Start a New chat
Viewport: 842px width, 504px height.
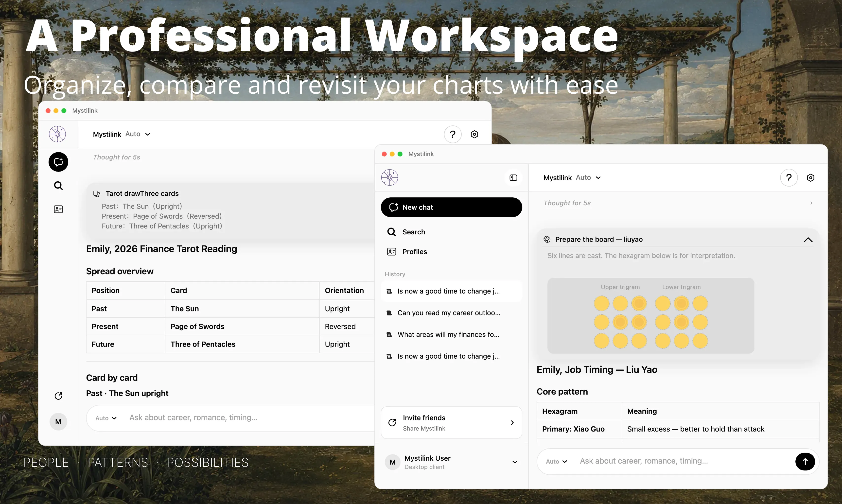tap(451, 207)
